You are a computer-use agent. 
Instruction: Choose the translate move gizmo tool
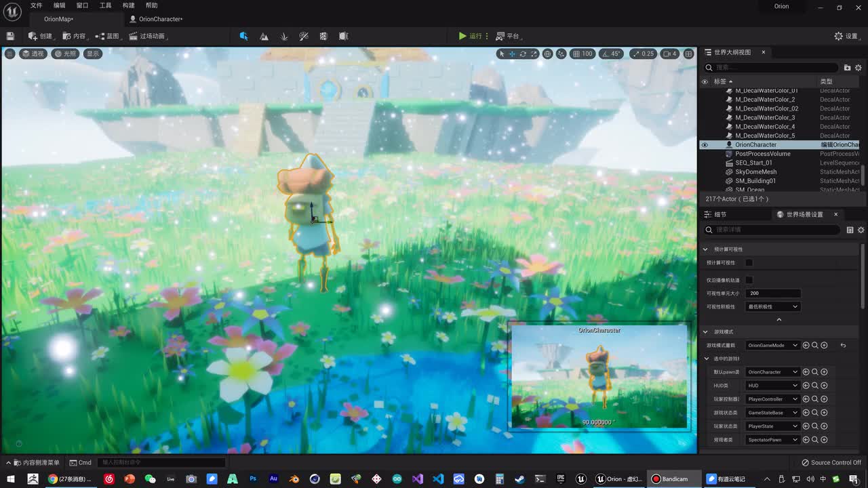point(512,54)
